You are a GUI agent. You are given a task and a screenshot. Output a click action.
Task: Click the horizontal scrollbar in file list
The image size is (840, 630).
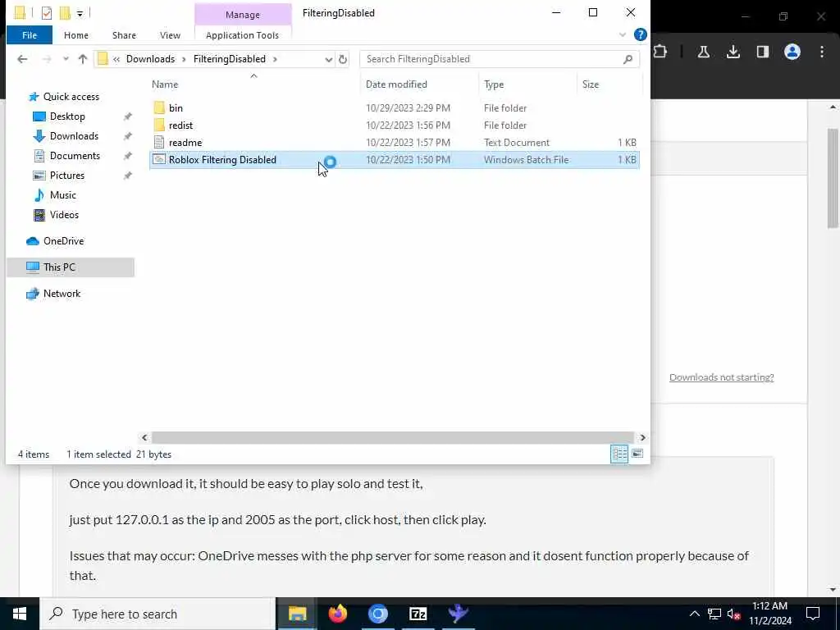[392, 438]
